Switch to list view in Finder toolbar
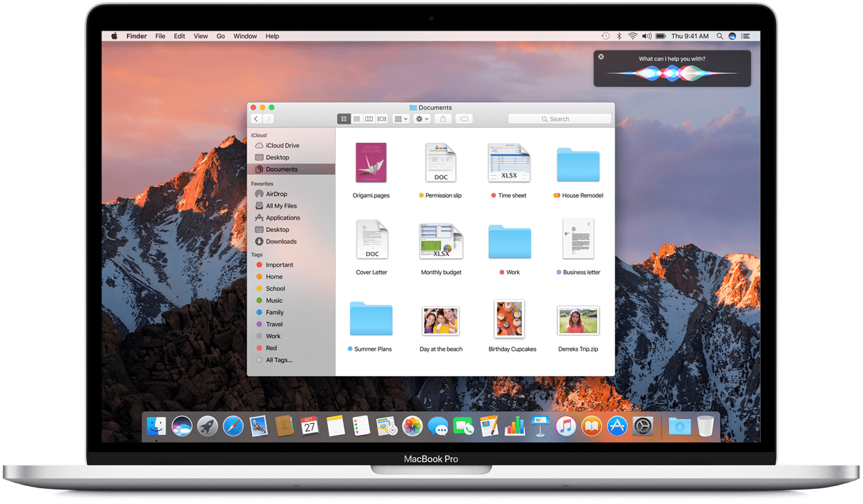 tap(356, 119)
